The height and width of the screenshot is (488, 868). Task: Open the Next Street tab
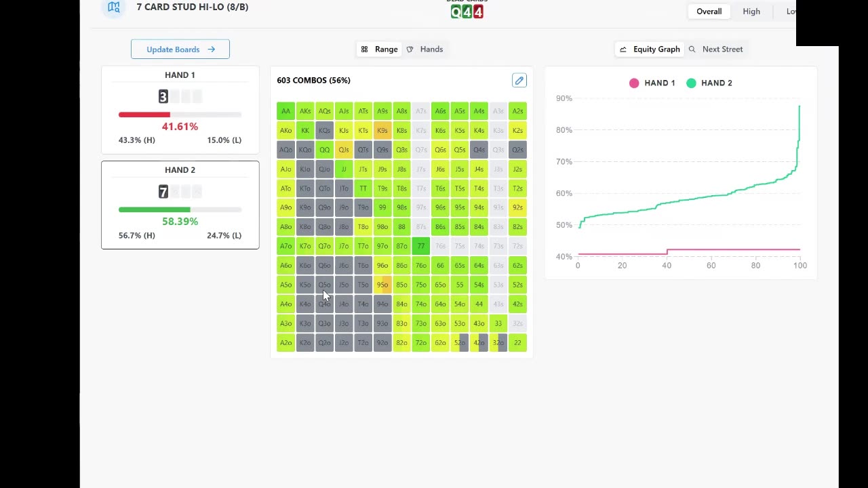coord(715,49)
